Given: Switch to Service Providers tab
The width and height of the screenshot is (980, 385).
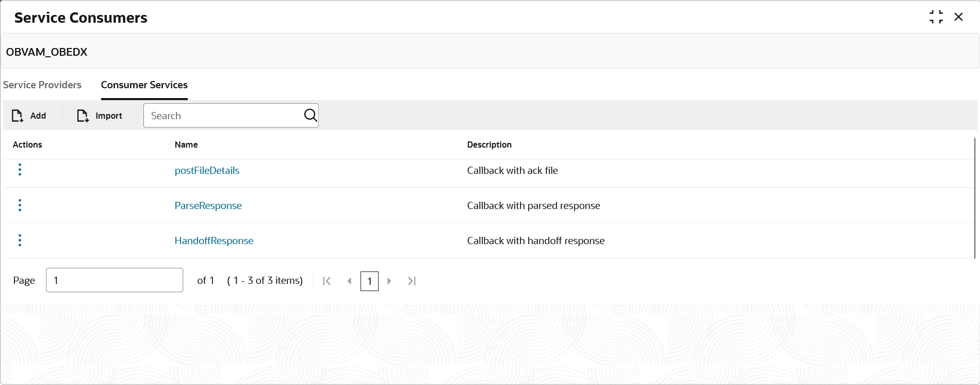Looking at the screenshot, I should 42,85.
